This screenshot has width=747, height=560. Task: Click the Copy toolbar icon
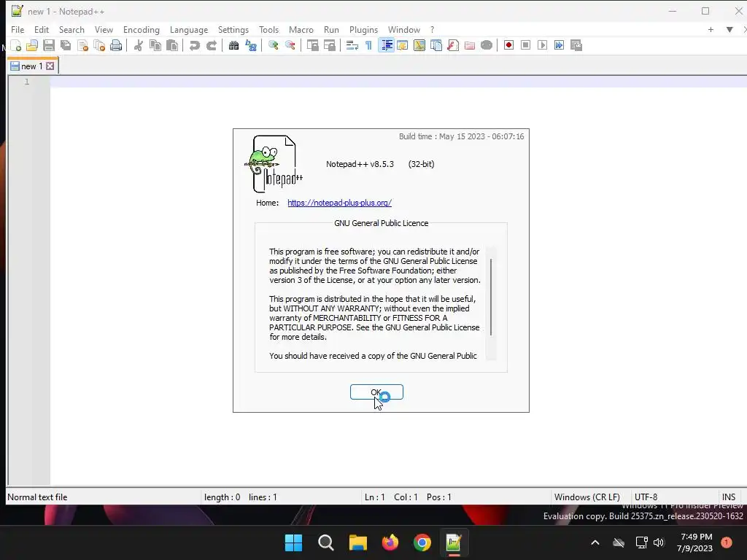[155, 45]
